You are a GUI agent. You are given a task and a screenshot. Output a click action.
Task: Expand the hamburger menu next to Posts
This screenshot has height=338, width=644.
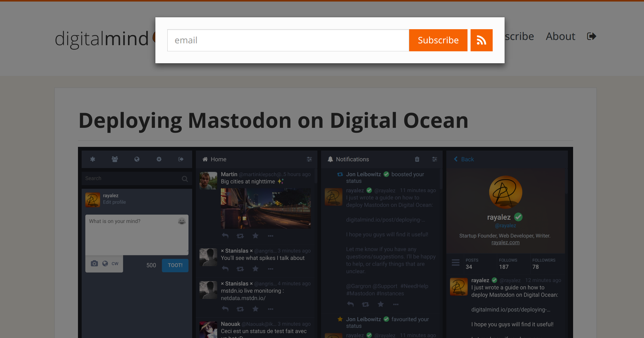point(456,263)
